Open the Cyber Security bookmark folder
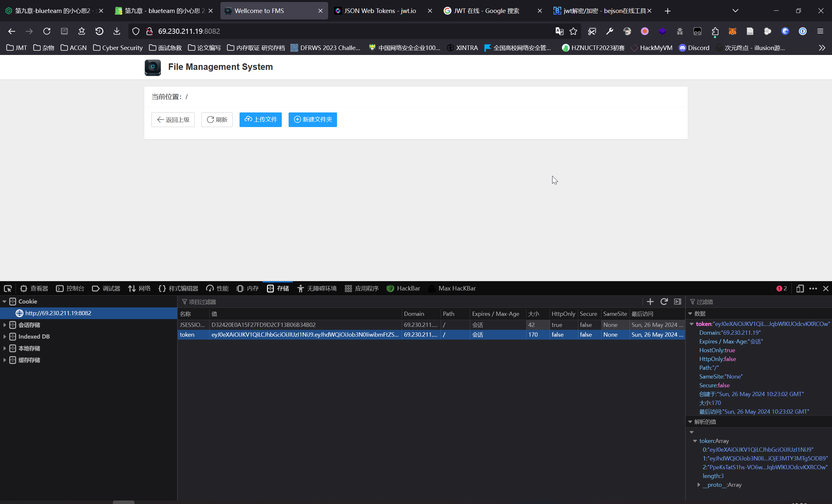Screen dimensions: 832x504 (118, 48)
